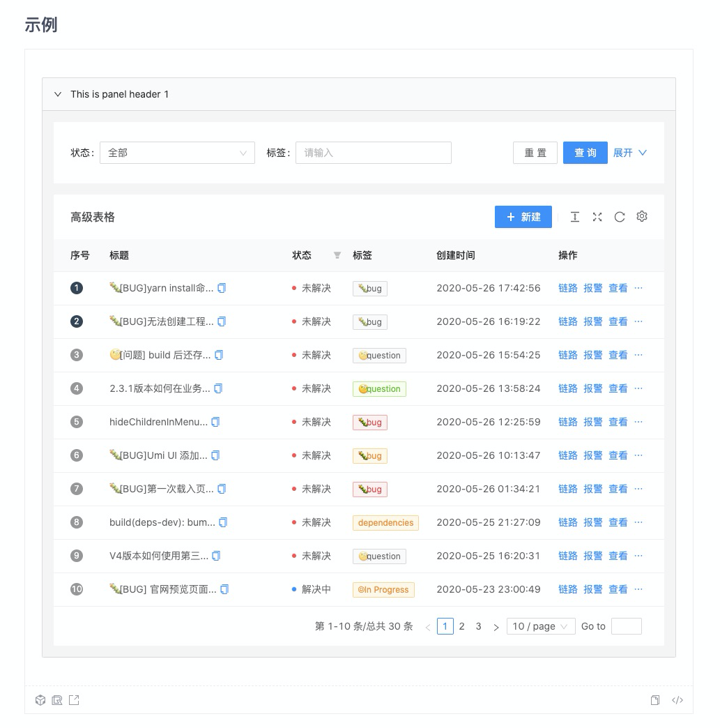Screen dimensions: 720x728
Task: Click 查看 link in row 3
Action: click(x=618, y=355)
